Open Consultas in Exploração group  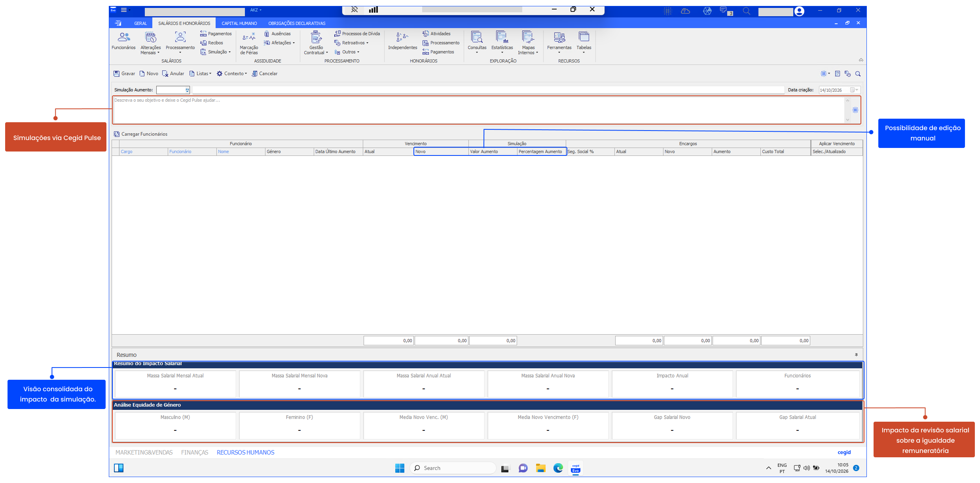[477, 42]
